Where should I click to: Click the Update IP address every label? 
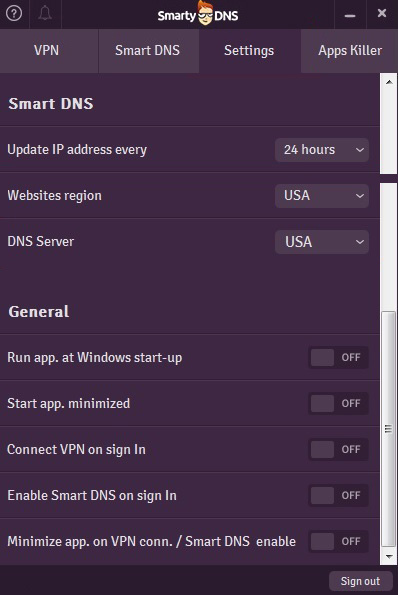click(77, 150)
